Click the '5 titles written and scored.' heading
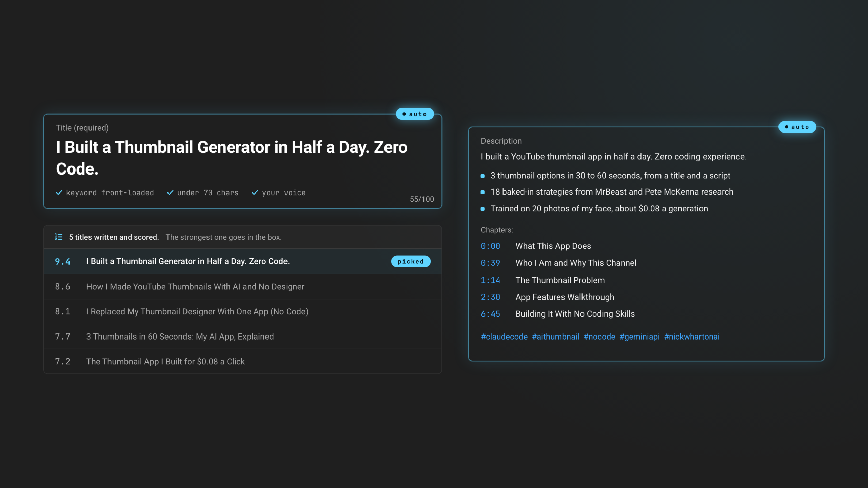The image size is (868, 488). click(114, 237)
